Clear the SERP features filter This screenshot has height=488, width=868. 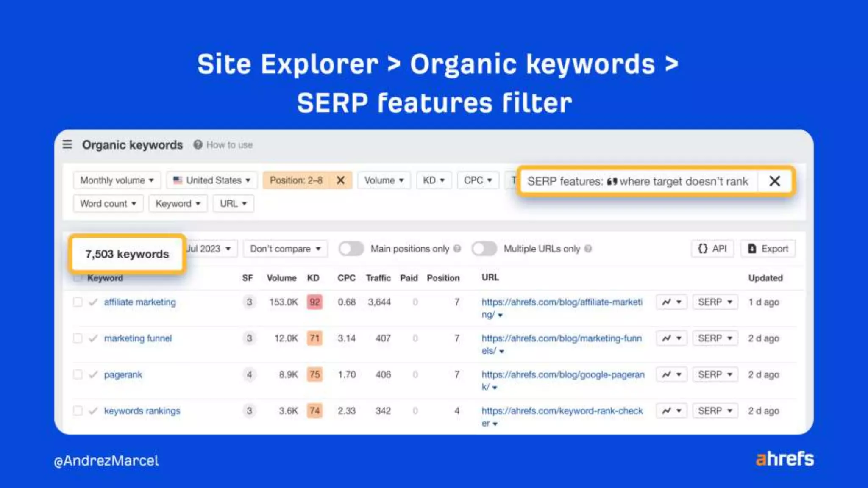(775, 181)
